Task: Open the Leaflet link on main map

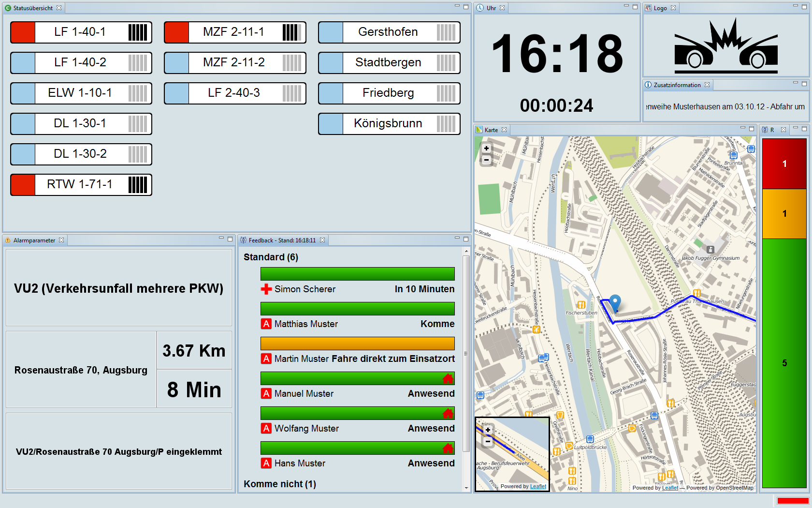Action: point(670,488)
